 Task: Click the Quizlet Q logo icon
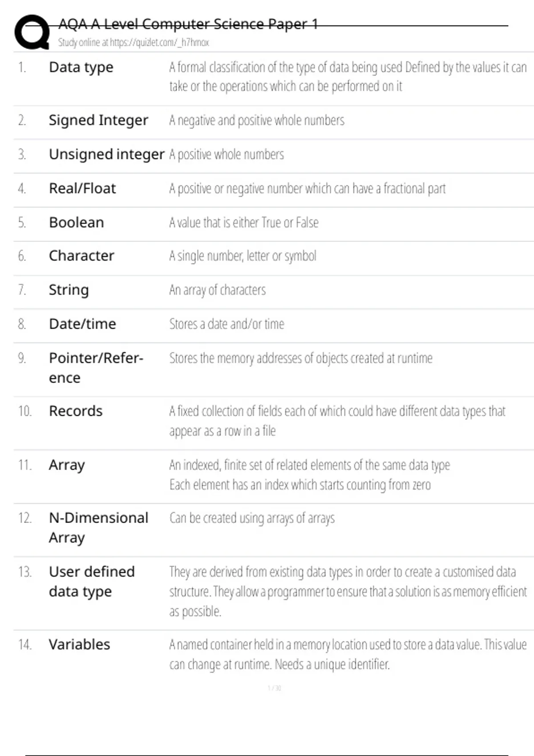32,32
